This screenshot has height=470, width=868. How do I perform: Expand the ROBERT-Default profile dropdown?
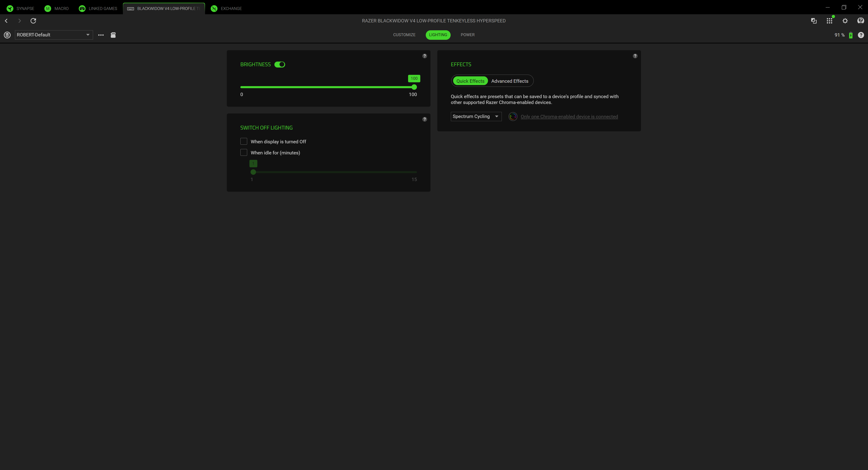[x=54, y=35]
